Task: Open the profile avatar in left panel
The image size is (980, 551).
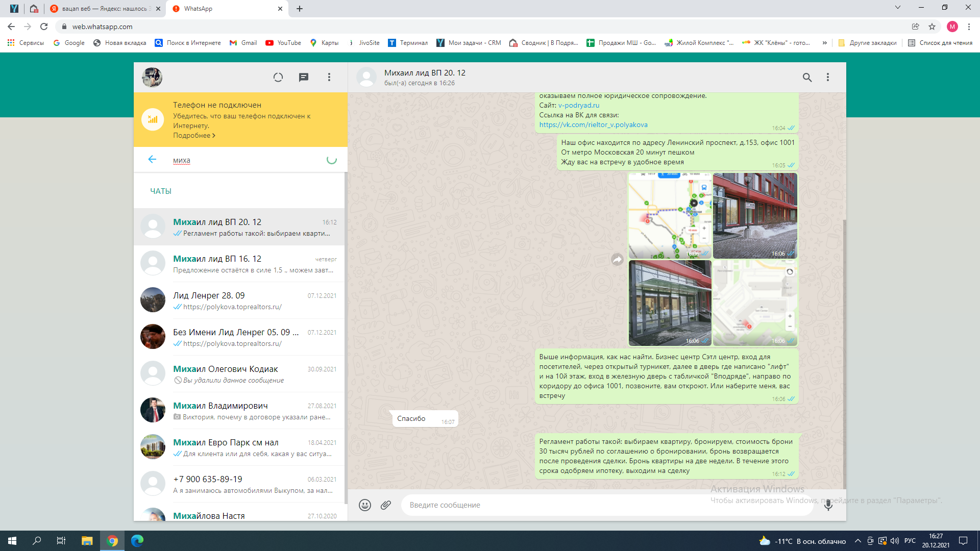Action: click(x=152, y=78)
